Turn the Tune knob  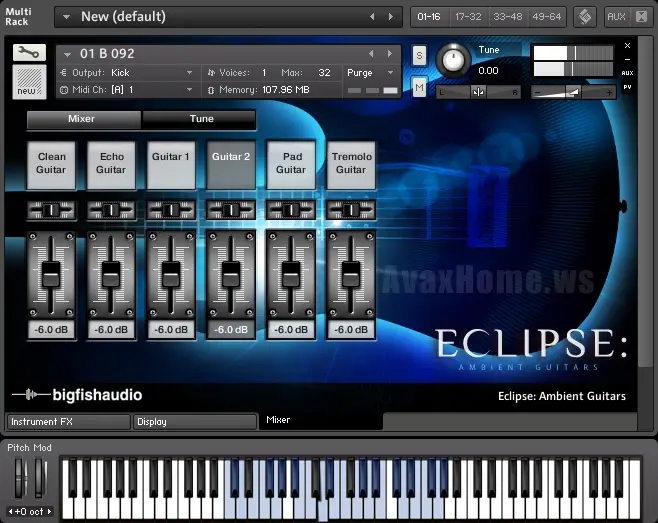pyautogui.click(x=454, y=60)
